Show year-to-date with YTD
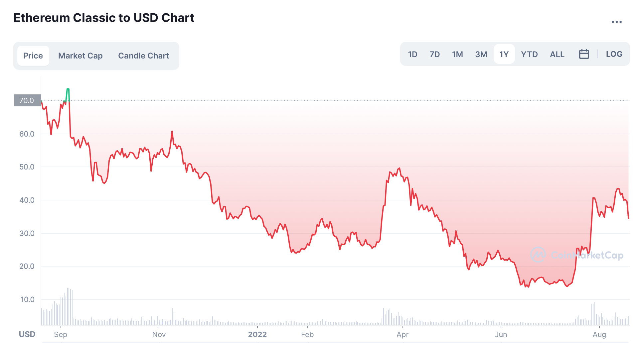 [x=529, y=54]
